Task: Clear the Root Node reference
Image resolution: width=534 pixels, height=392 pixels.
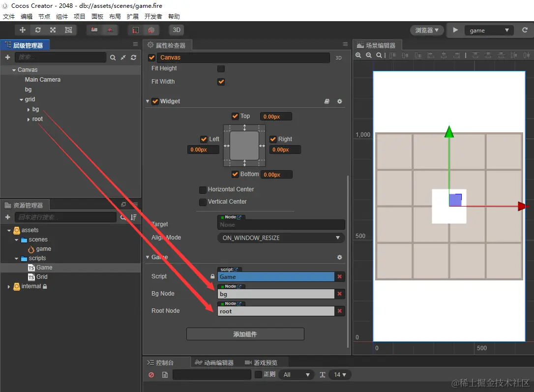Action: pyautogui.click(x=340, y=311)
